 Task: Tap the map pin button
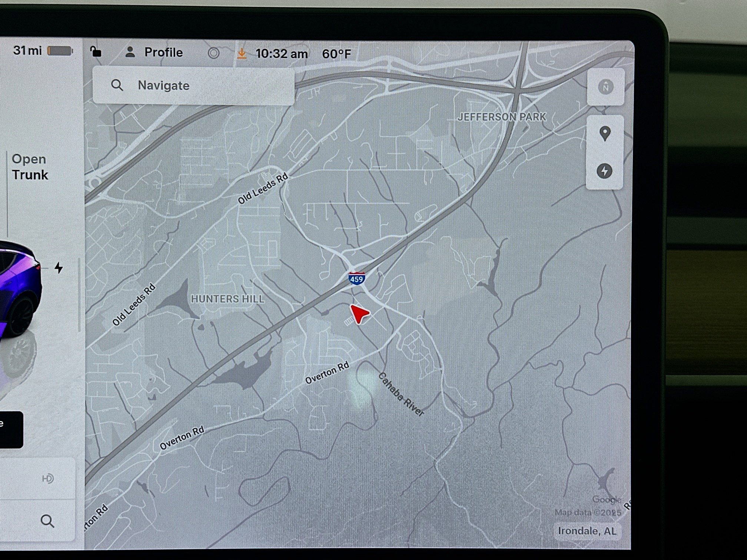[x=605, y=133]
